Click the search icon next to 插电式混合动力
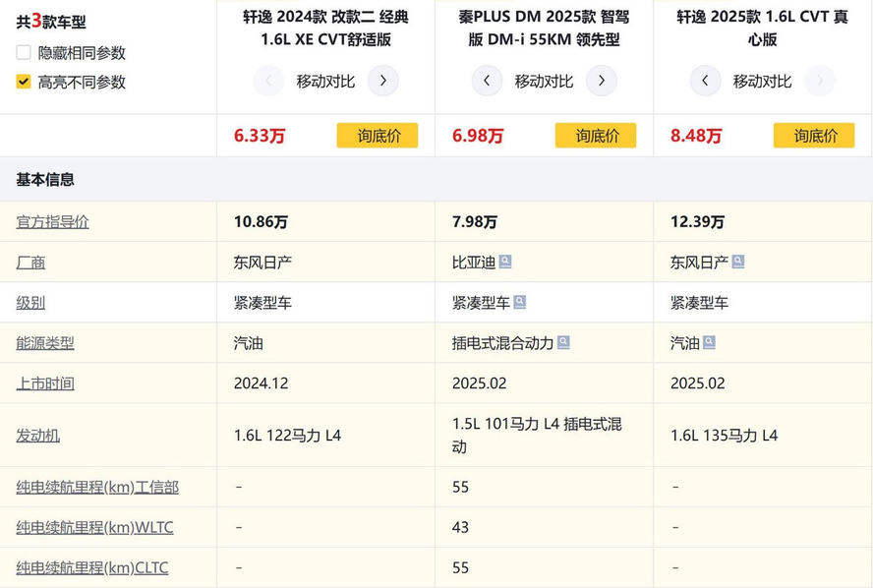Image resolution: width=873 pixels, height=588 pixels. (x=563, y=343)
